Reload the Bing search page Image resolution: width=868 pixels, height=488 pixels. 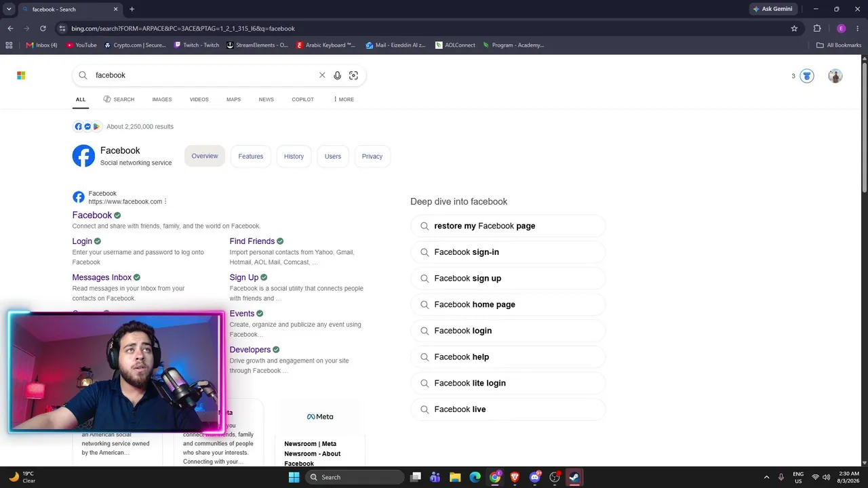click(x=43, y=28)
